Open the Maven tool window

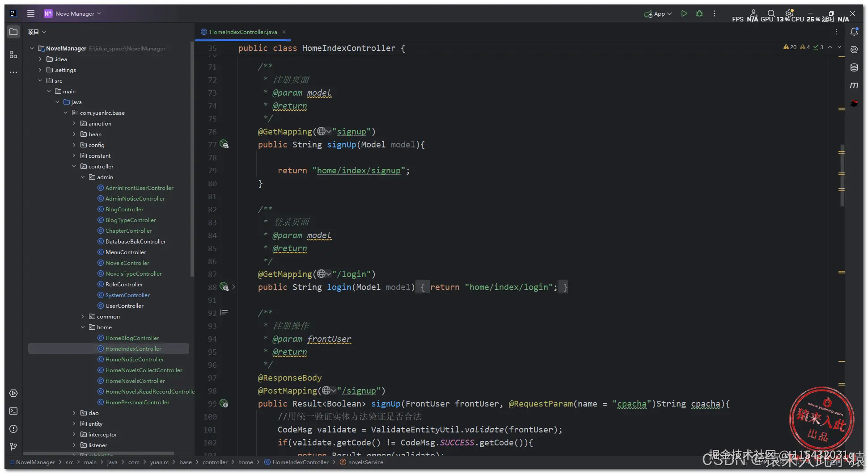[x=854, y=85]
